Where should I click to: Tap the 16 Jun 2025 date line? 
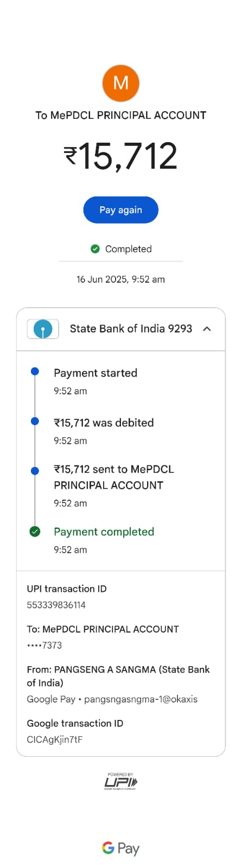pyautogui.click(x=120, y=279)
